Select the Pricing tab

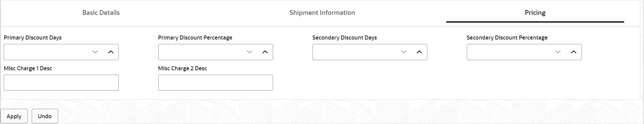(535, 13)
